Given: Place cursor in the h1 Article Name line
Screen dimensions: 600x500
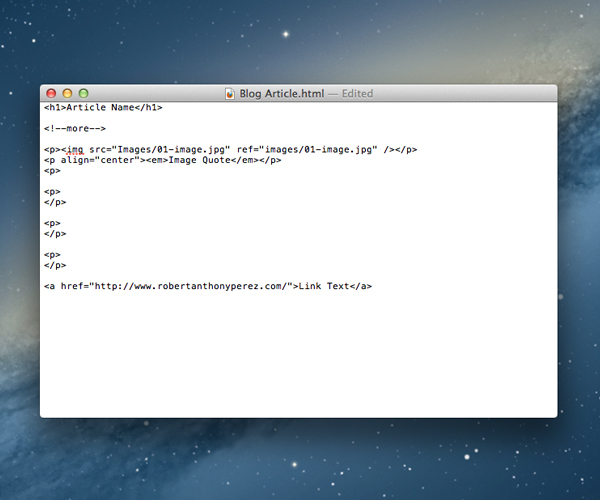Looking at the screenshot, I should 103,107.
